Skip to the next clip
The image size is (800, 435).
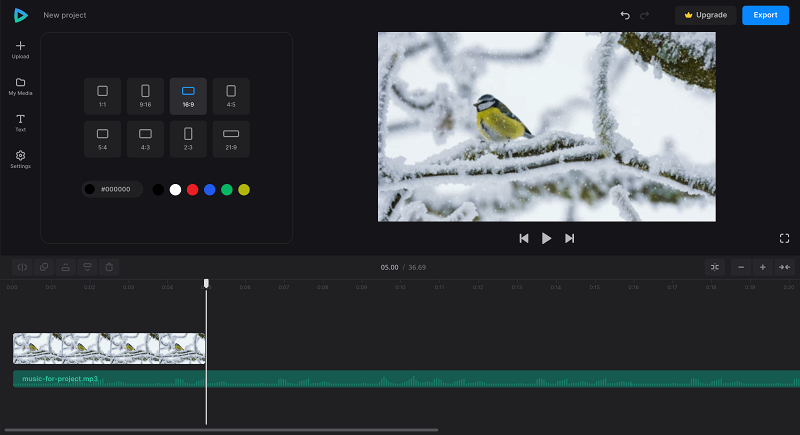pos(569,238)
